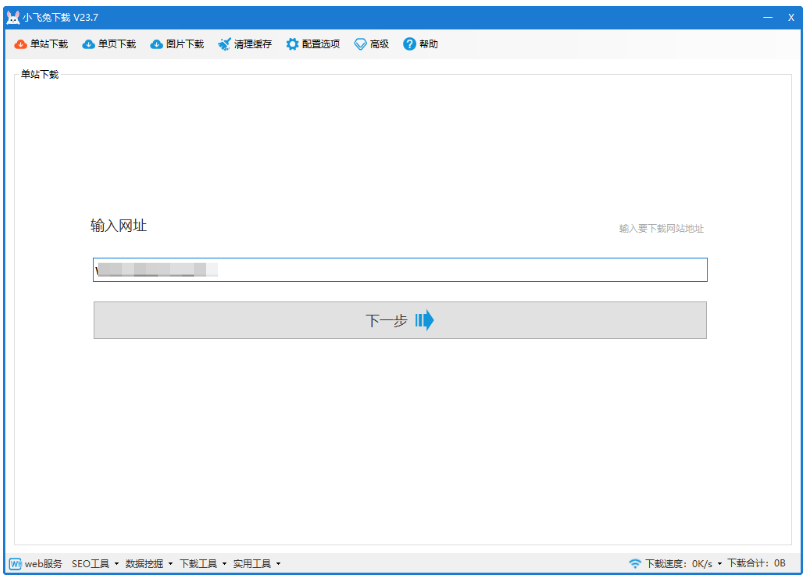This screenshot has width=812, height=582.
Task: Click the 清理缓存 broom icon
Action: (x=225, y=44)
